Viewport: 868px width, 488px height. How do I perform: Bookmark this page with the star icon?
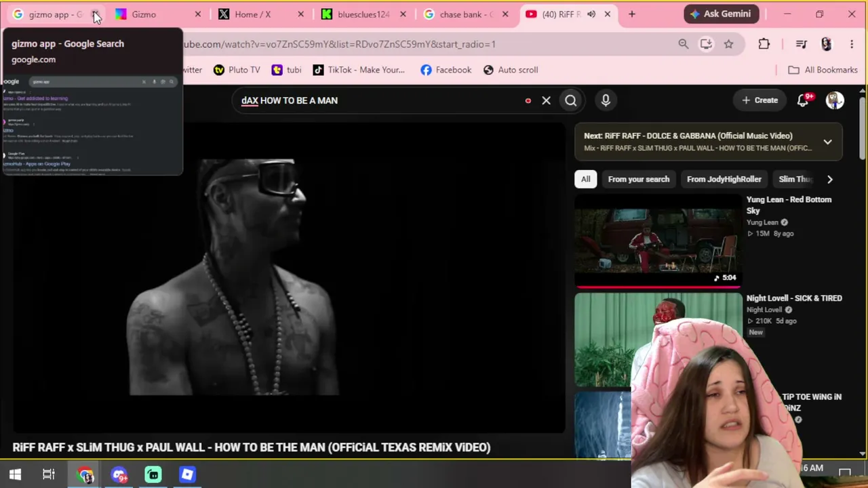click(728, 44)
